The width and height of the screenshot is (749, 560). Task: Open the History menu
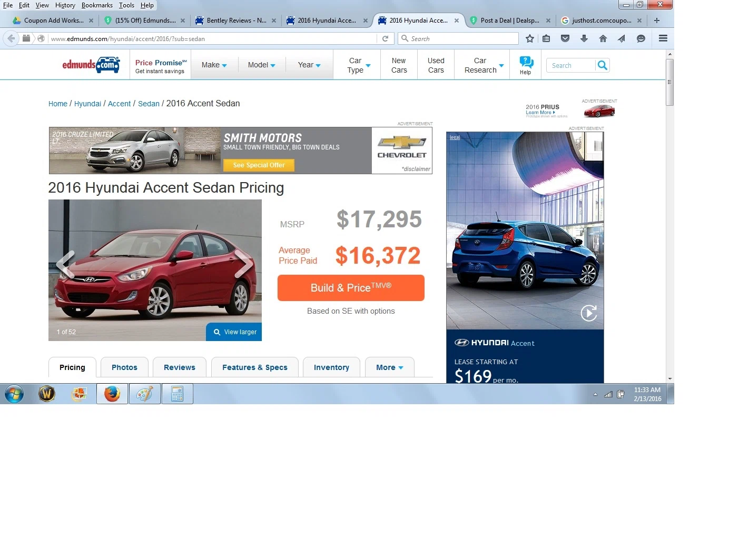pos(65,5)
